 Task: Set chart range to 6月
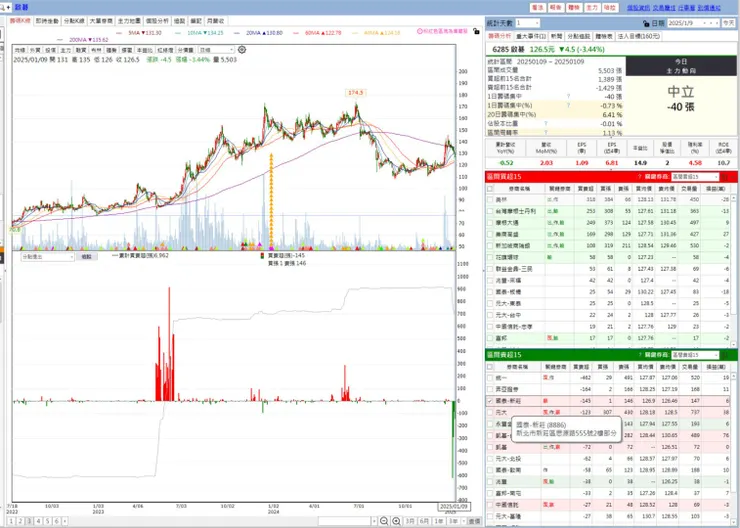(424, 521)
